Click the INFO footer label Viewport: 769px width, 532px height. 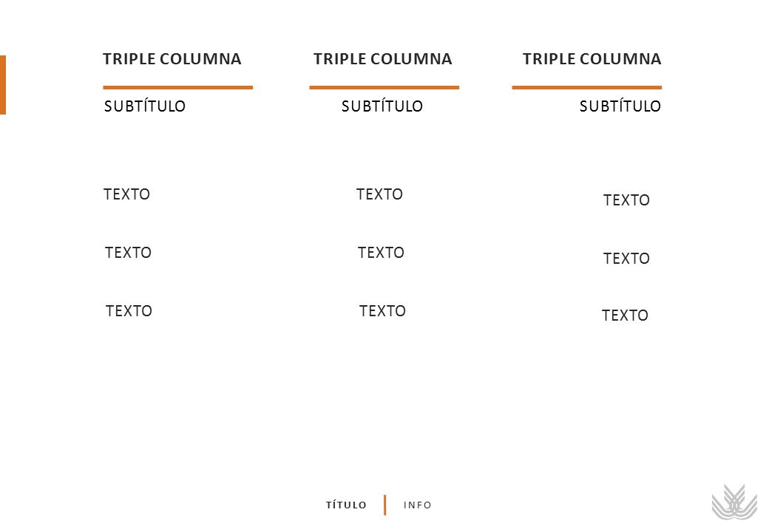coord(417,505)
